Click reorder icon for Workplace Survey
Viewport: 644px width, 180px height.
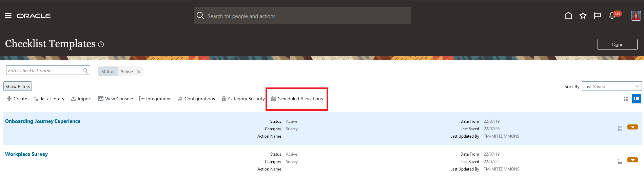tap(620, 161)
